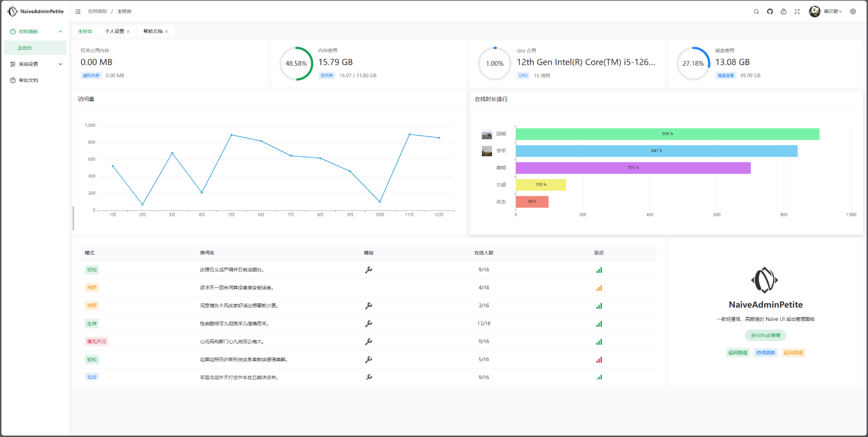868x437 pixels.
Task: Open the GitHub icon in the header
Action: click(x=770, y=12)
